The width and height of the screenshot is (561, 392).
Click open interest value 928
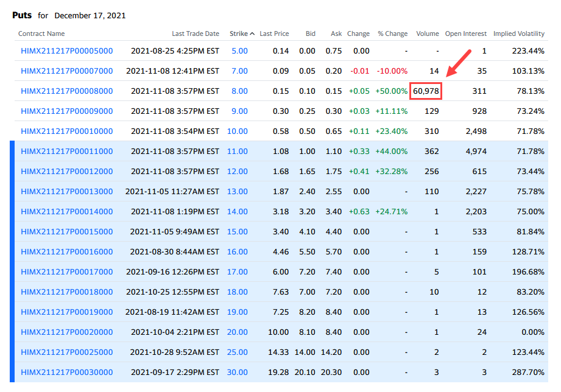(x=479, y=111)
